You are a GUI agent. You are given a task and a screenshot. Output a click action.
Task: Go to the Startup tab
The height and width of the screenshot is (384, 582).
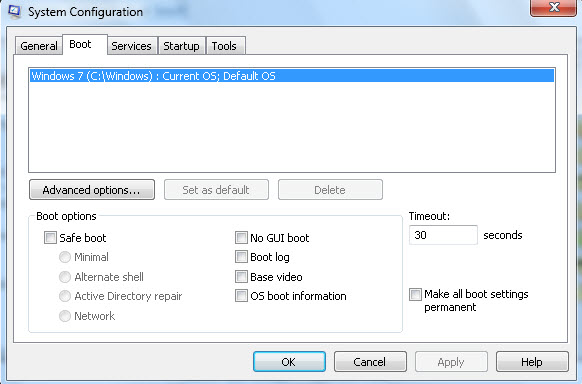[x=182, y=46]
